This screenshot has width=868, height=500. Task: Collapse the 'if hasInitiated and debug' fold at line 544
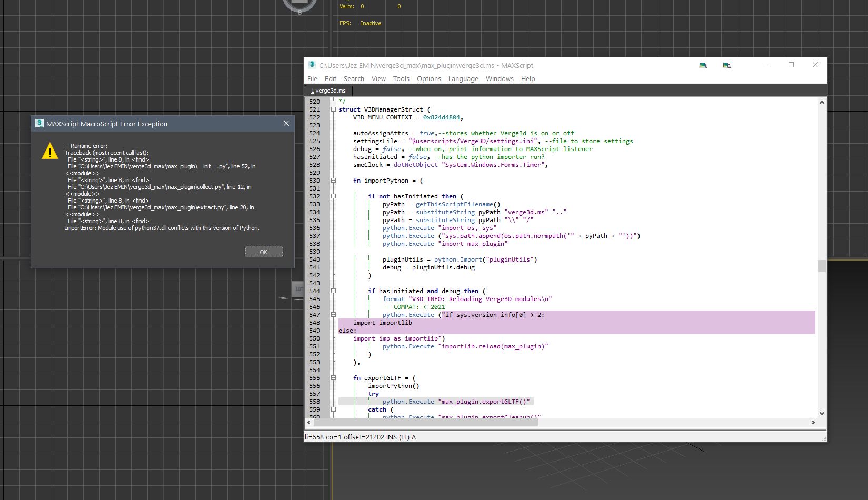pos(333,291)
